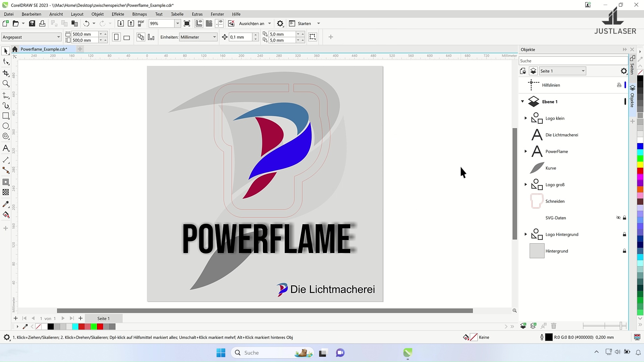Pick the cyan swatch in document palette
This screenshot has height=362, width=644.
[x=75, y=326]
